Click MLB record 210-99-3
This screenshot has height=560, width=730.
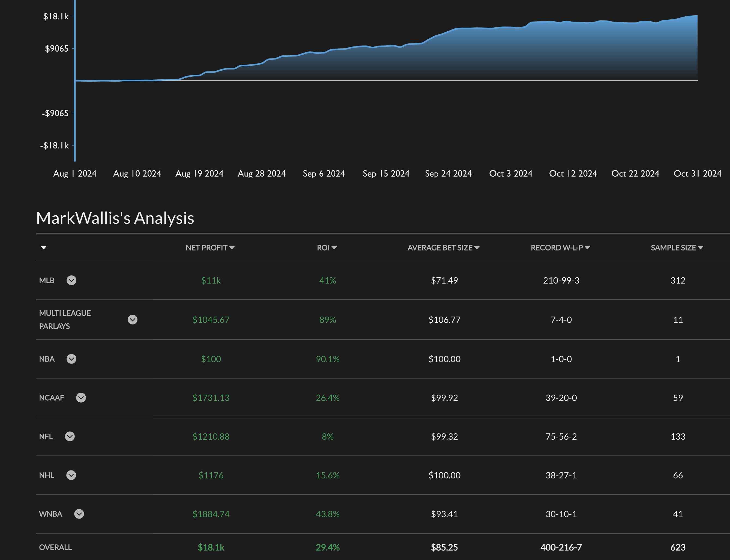pyautogui.click(x=561, y=280)
